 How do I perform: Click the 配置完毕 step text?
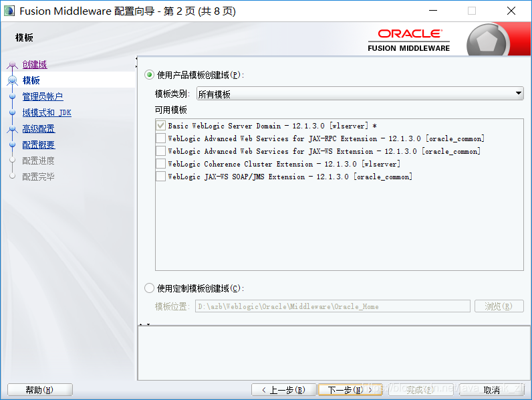click(38, 177)
